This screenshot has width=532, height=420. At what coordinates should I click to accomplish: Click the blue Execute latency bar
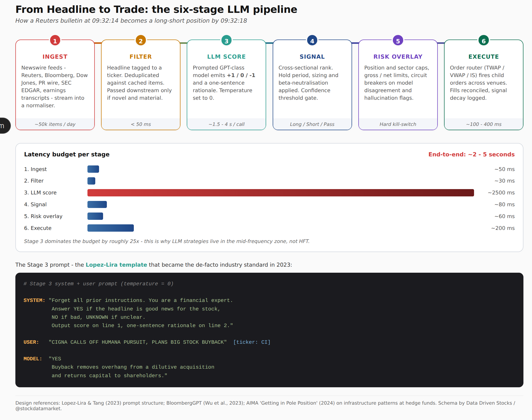pos(110,228)
